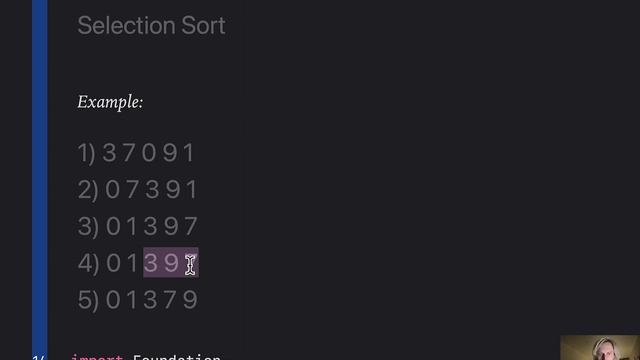Click the pink "import" keyword
Viewport: 640px width, 360px height.
point(97,357)
